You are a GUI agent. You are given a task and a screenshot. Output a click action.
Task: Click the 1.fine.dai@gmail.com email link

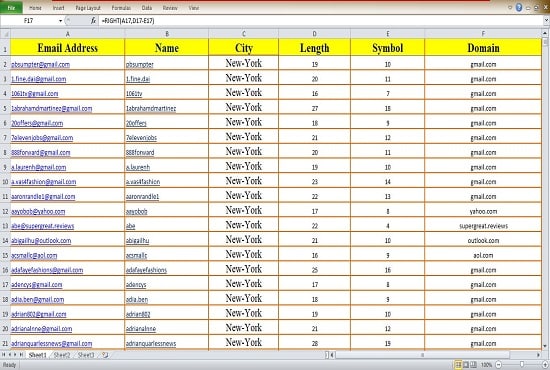click(39, 79)
